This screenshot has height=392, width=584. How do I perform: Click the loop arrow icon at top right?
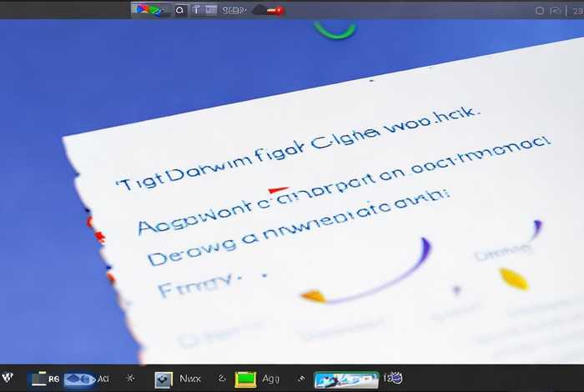[556, 11]
